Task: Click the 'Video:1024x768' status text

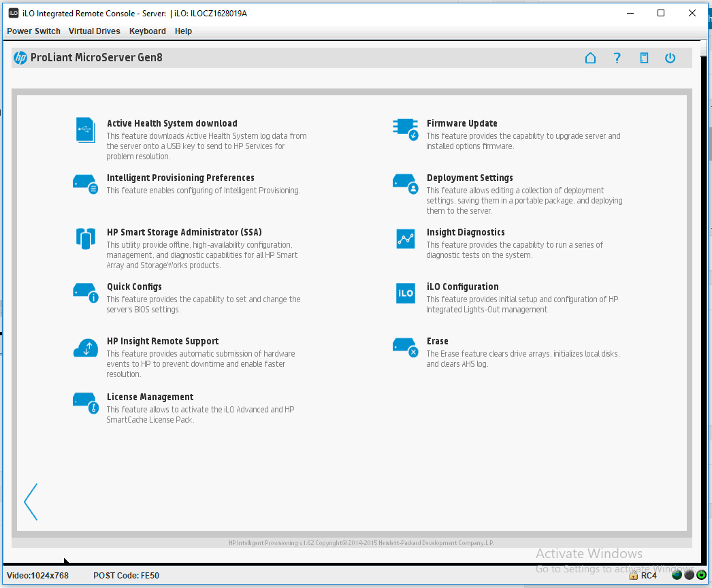Action: 37,575
